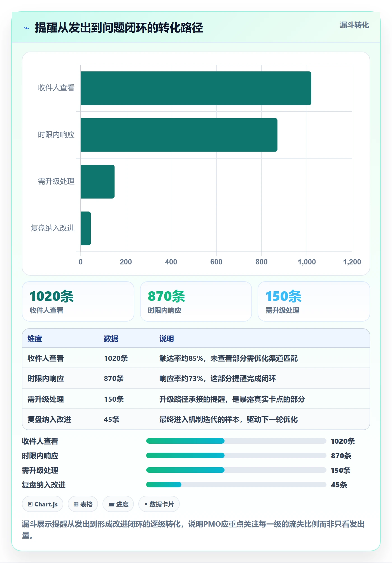Click the 复盘纳入改进 chart bar
This screenshot has width=392, height=563.
point(86,228)
